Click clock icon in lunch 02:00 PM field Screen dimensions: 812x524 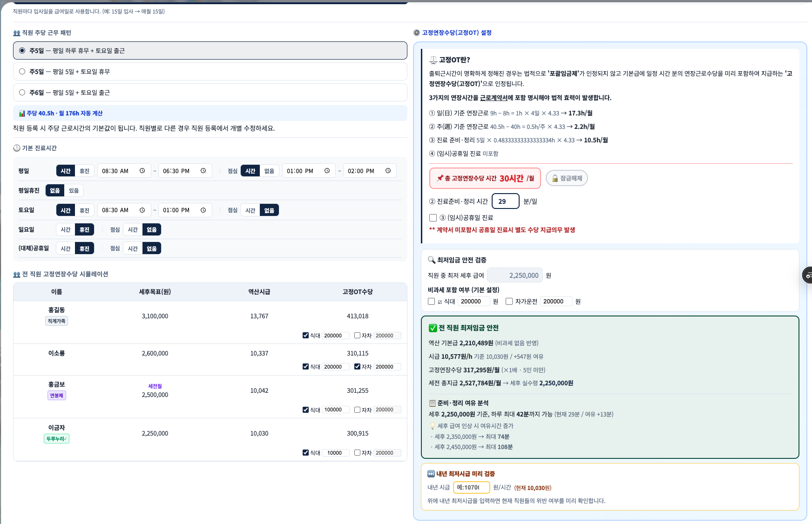pyautogui.click(x=388, y=171)
